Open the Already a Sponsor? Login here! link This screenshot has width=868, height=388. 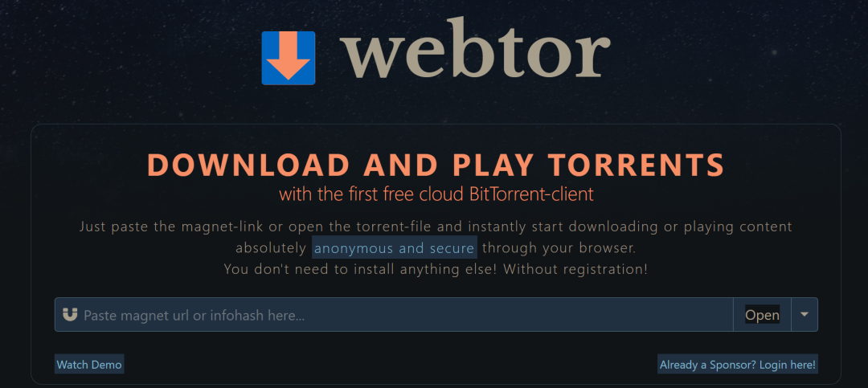pos(737,365)
